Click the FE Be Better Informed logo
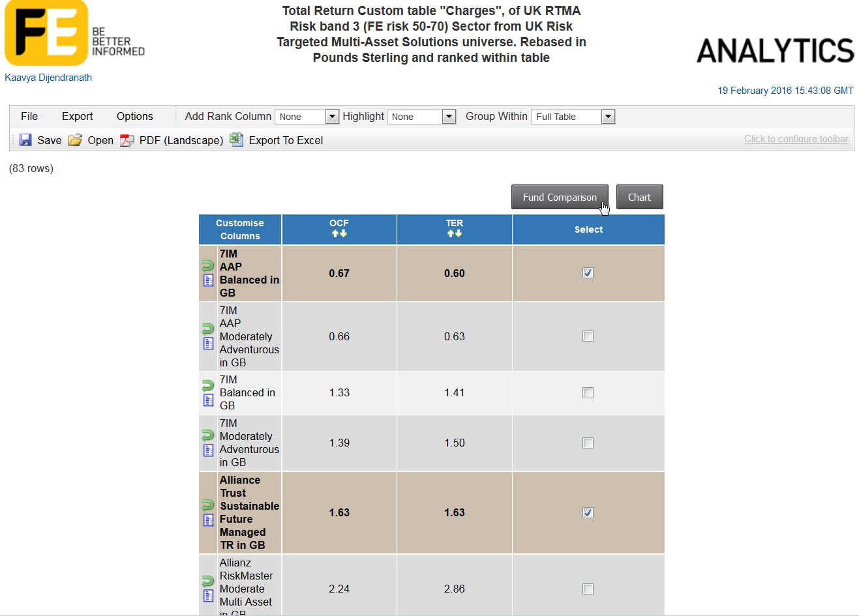 pos(74,33)
